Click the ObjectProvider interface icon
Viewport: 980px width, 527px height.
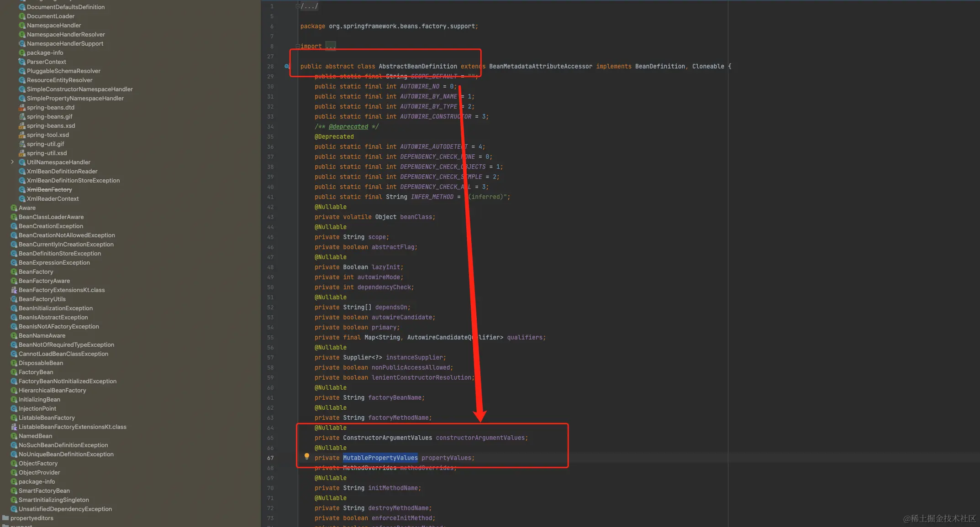coord(14,473)
